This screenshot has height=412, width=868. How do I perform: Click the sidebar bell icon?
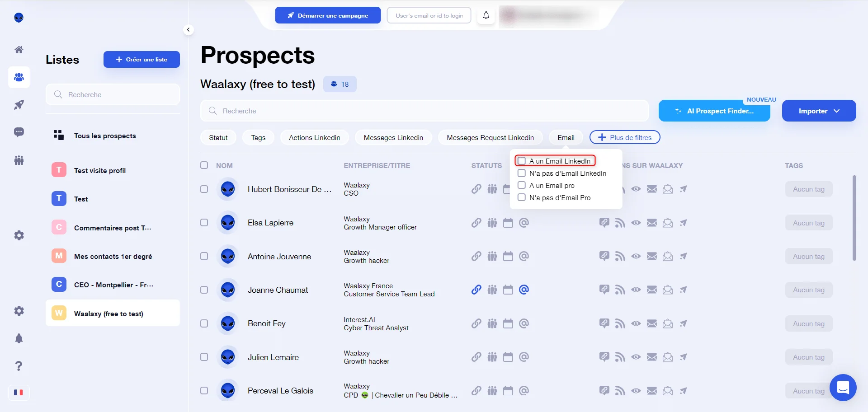(x=19, y=338)
